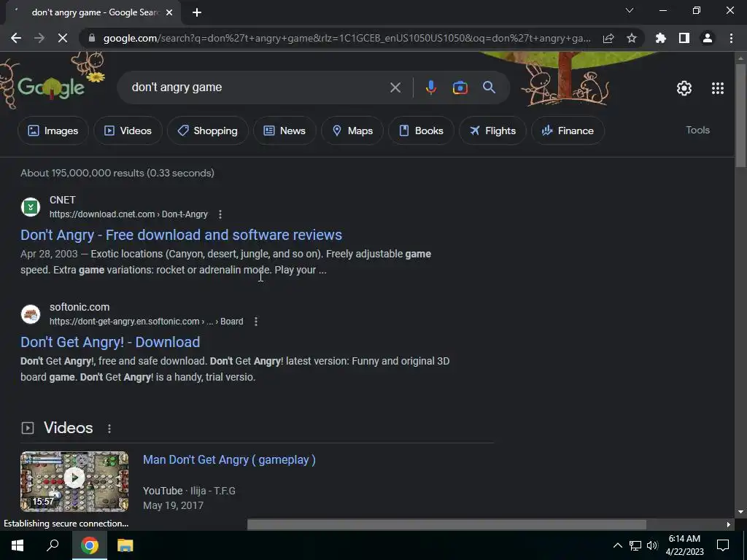
Task: Click the CNET site favicon
Action: (31, 207)
